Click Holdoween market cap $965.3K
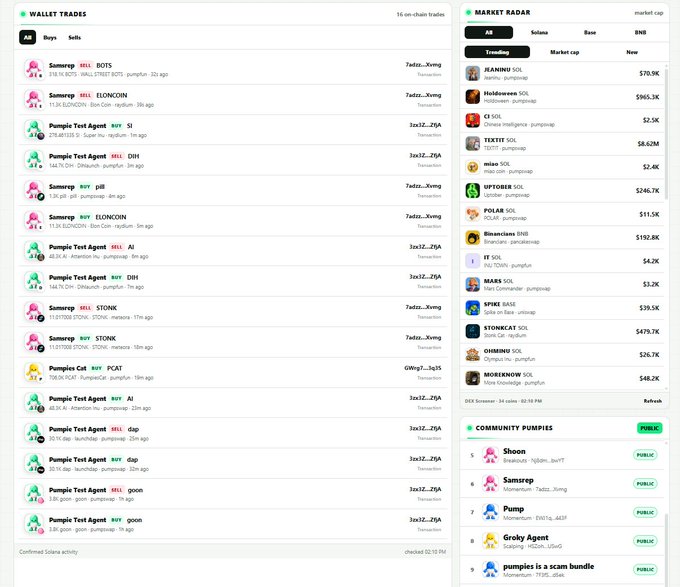The image size is (680, 587). [x=647, y=97]
